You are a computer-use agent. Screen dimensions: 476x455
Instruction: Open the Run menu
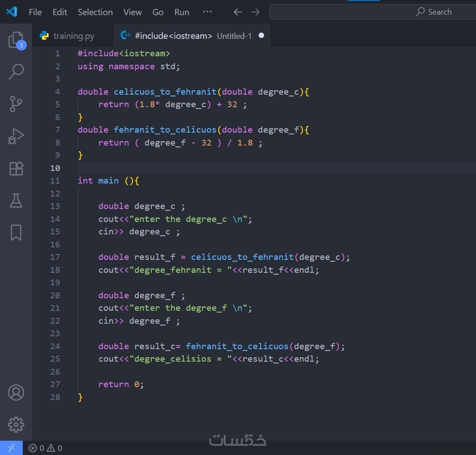(182, 12)
